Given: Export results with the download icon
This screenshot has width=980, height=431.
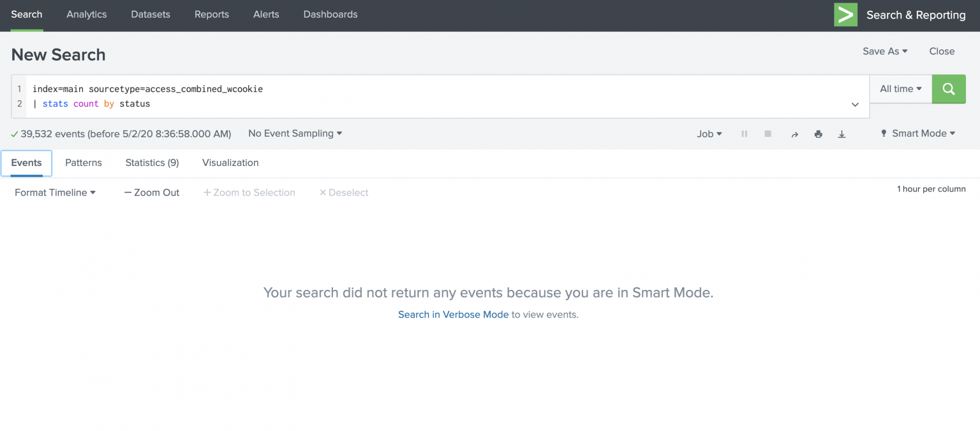Looking at the screenshot, I should point(842,133).
